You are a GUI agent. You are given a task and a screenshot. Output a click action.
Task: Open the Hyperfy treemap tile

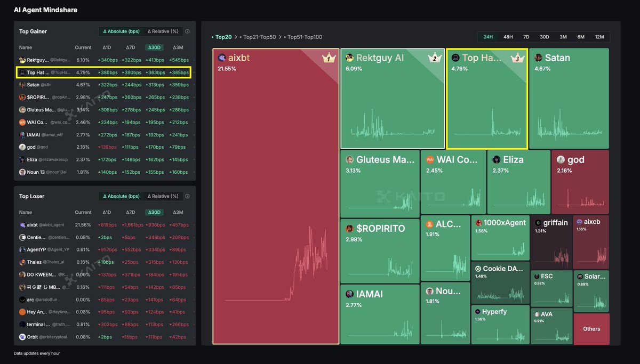coord(500,325)
